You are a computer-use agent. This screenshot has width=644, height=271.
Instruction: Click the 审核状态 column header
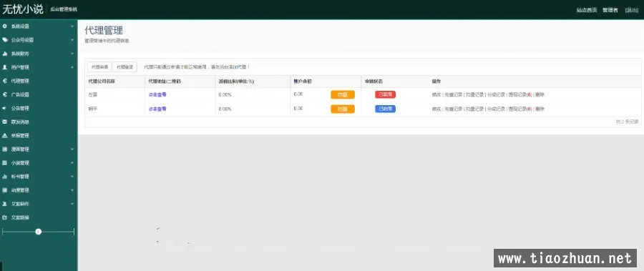click(373, 82)
